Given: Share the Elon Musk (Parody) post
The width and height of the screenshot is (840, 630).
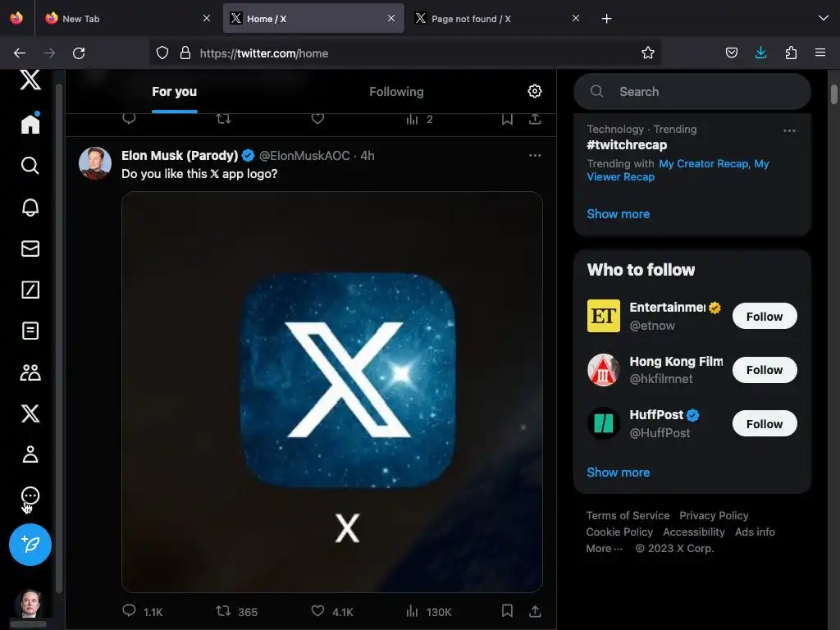Looking at the screenshot, I should point(535,610).
